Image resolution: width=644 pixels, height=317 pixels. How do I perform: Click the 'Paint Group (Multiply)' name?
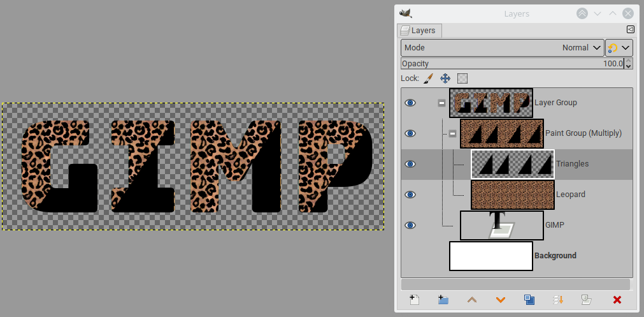[583, 133]
